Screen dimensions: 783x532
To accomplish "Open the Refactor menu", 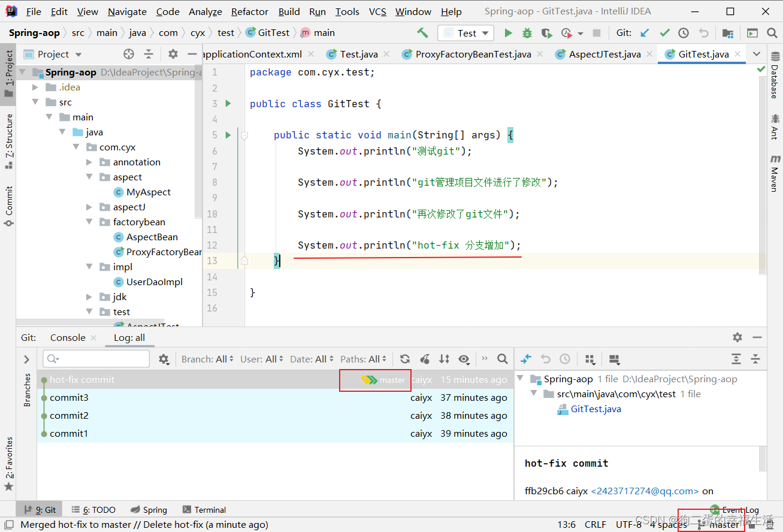I will click(x=250, y=11).
